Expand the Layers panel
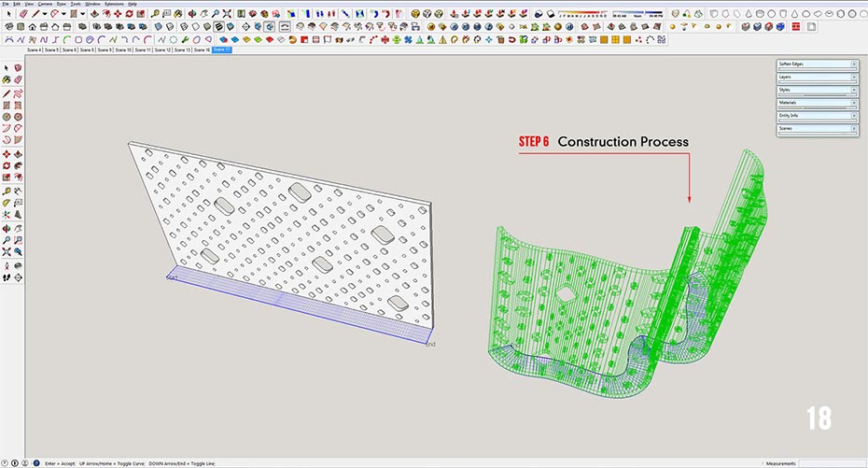 point(817,77)
